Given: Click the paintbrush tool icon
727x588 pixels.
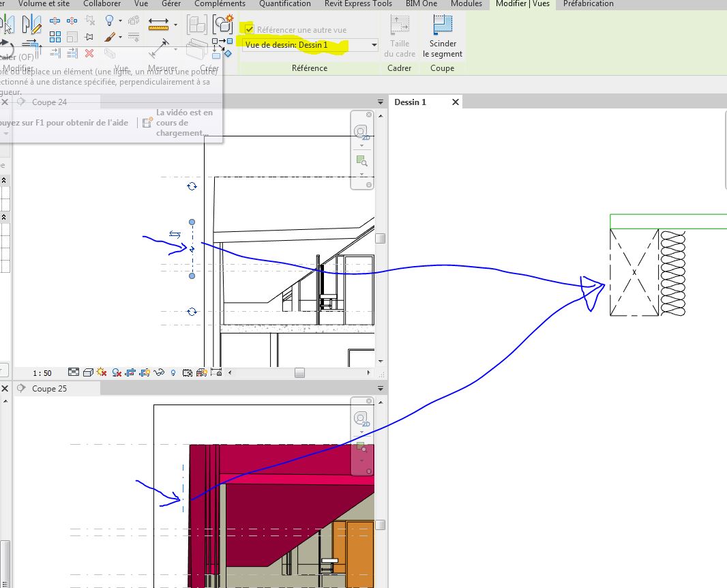Looking at the screenshot, I should click(x=109, y=37).
